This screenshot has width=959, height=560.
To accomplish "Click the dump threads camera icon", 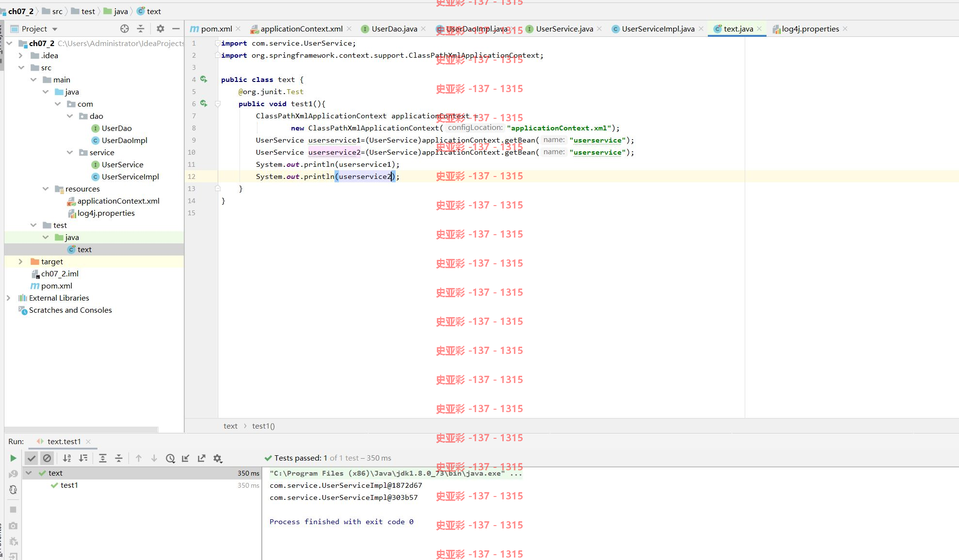I will click(x=13, y=526).
